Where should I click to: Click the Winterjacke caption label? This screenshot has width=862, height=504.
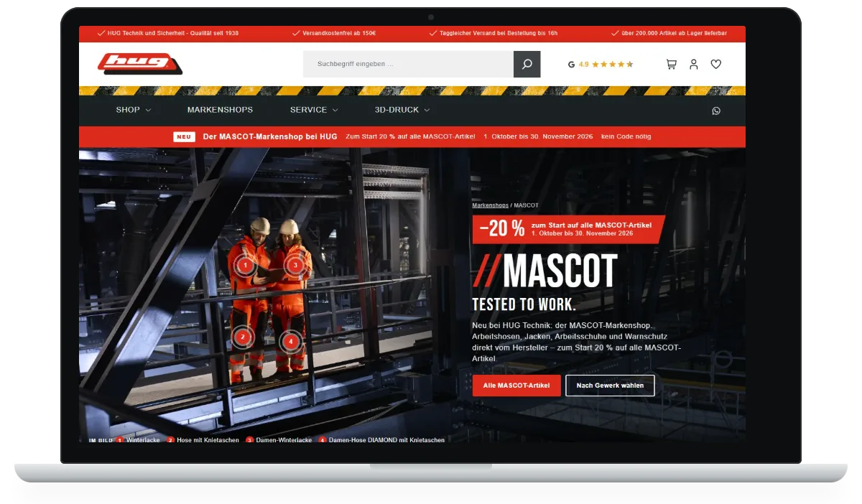(x=143, y=440)
